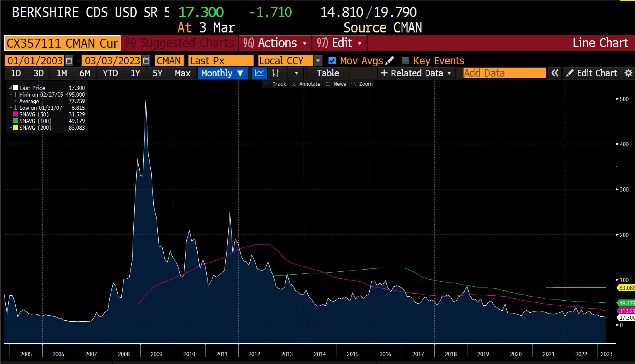Screen dimensions: 635x364
Task: Select the line chart type icon
Action: pos(259,73)
